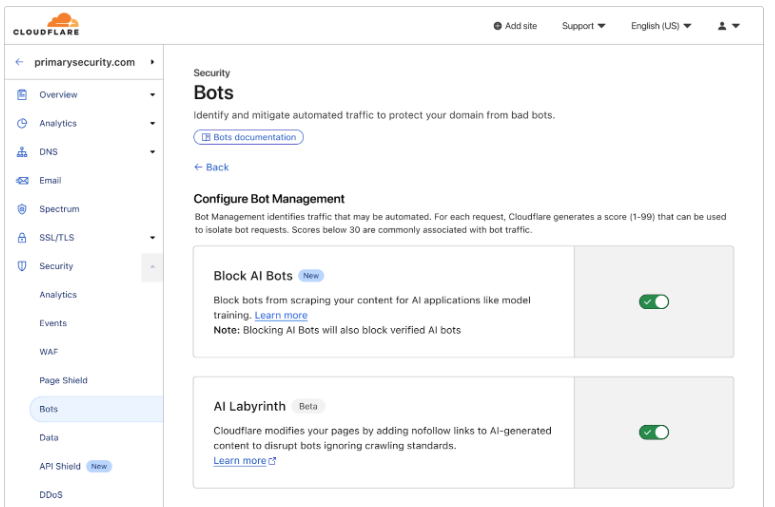The image size is (775, 507).
Task: Click the left arrow icon beside Back
Action: pos(198,167)
